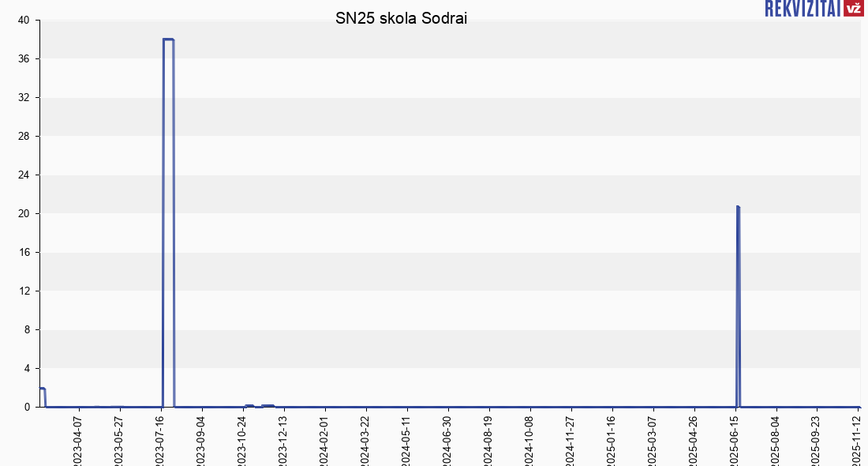Click the 8 y-axis label
The width and height of the screenshot is (868, 466).
[x=26, y=330]
